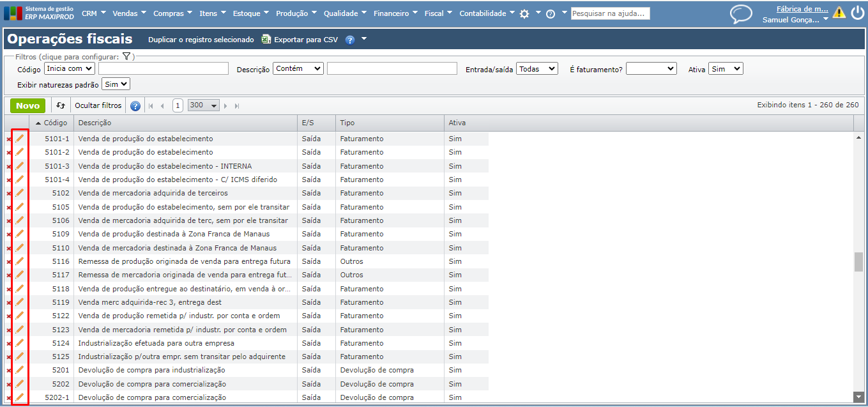The width and height of the screenshot is (868, 407).
Task: Open the settings gear icon menu
Action: pyautogui.click(x=524, y=13)
